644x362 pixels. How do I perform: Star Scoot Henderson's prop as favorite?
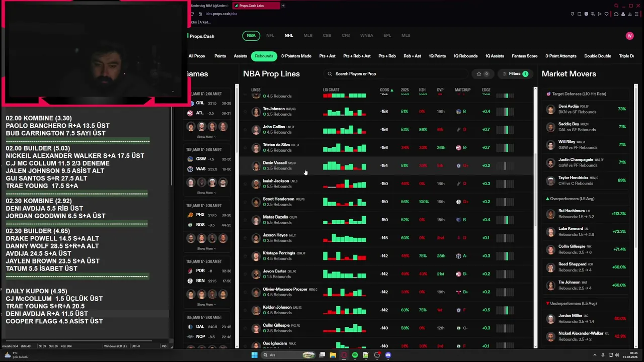246,202
